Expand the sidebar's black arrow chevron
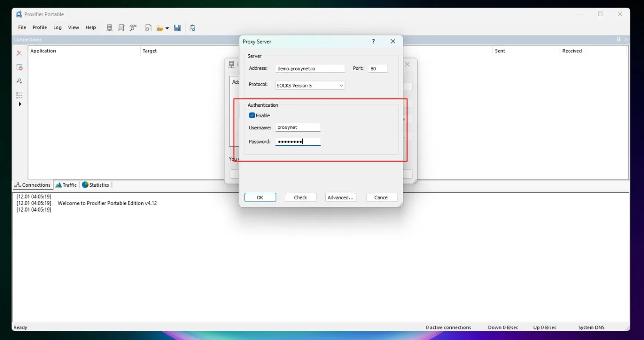Image resolution: width=644 pixels, height=340 pixels. (19, 104)
